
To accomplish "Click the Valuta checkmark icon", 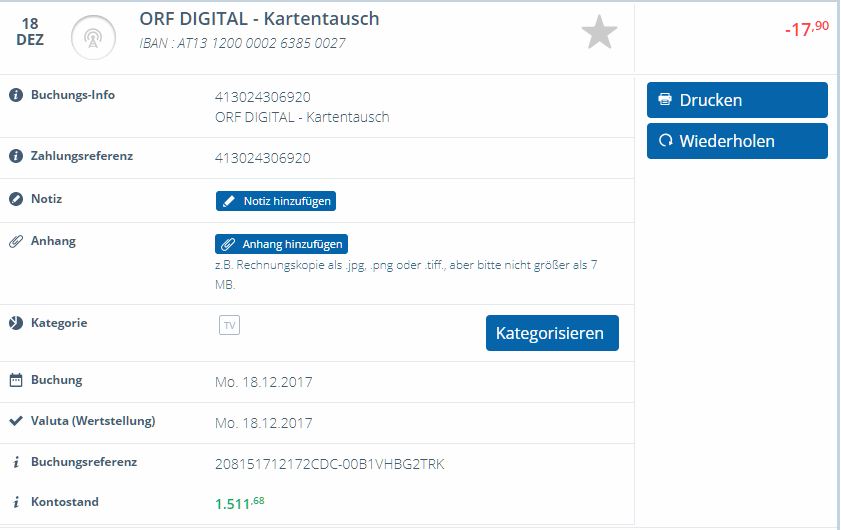I will (x=16, y=421).
